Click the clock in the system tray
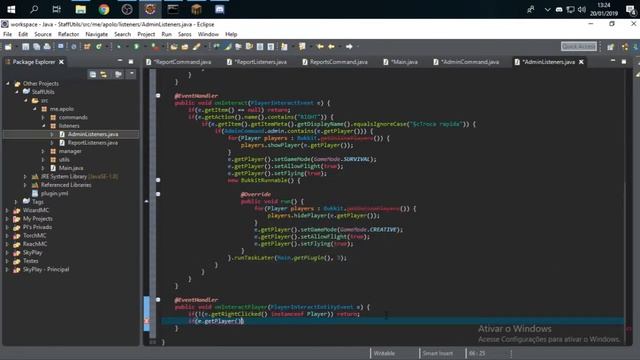 click(x=604, y=9)
